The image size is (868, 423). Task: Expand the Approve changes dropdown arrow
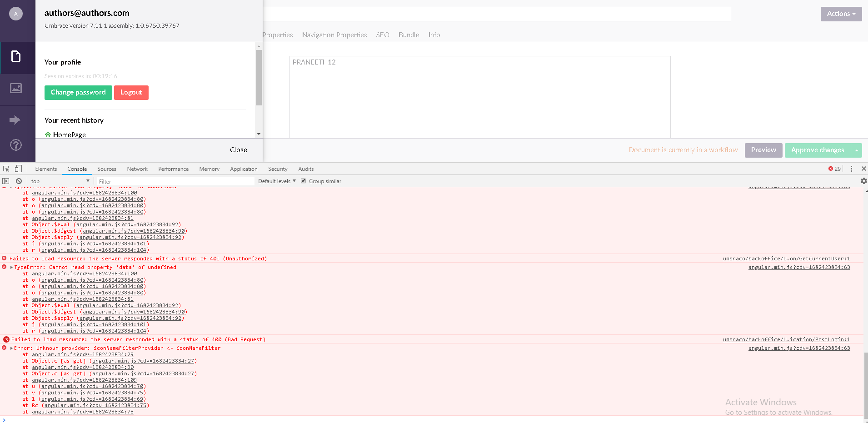click(856, 150)
